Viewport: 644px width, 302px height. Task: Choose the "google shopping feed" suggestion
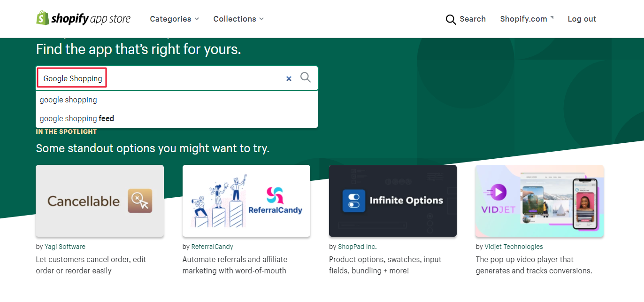coord(176,118)
